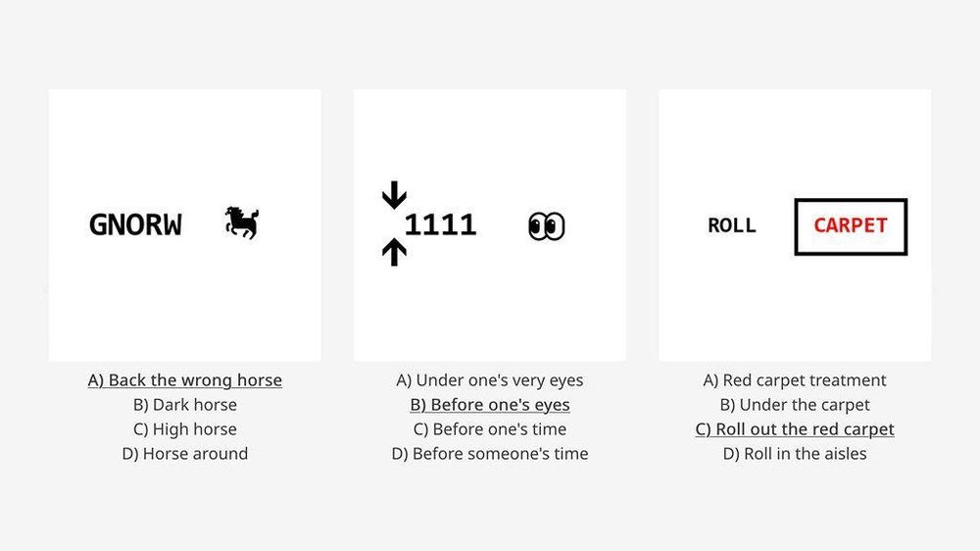
Task: Choose option C) High horse
Action: (x=185, y=429)
